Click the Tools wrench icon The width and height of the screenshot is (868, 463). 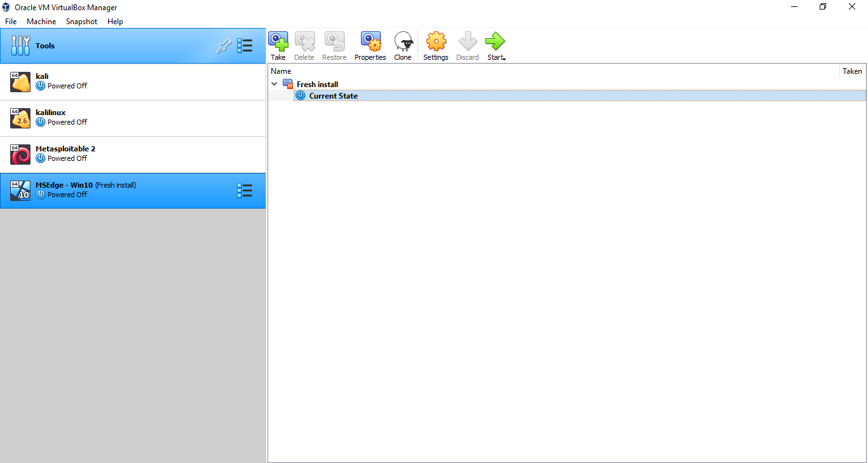point(20,46)
